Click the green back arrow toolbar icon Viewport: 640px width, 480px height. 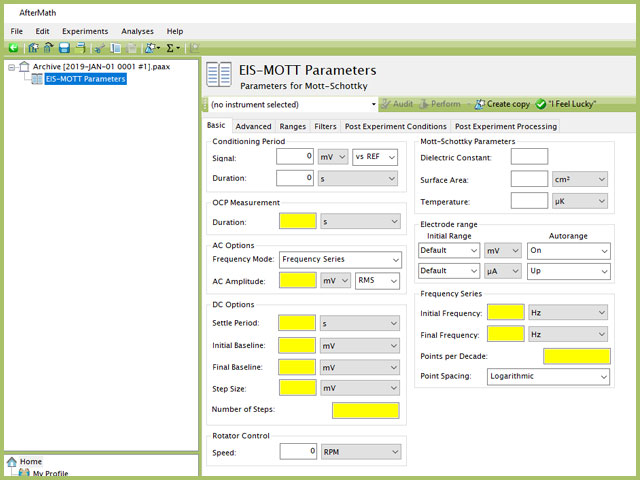coord(13,48)
